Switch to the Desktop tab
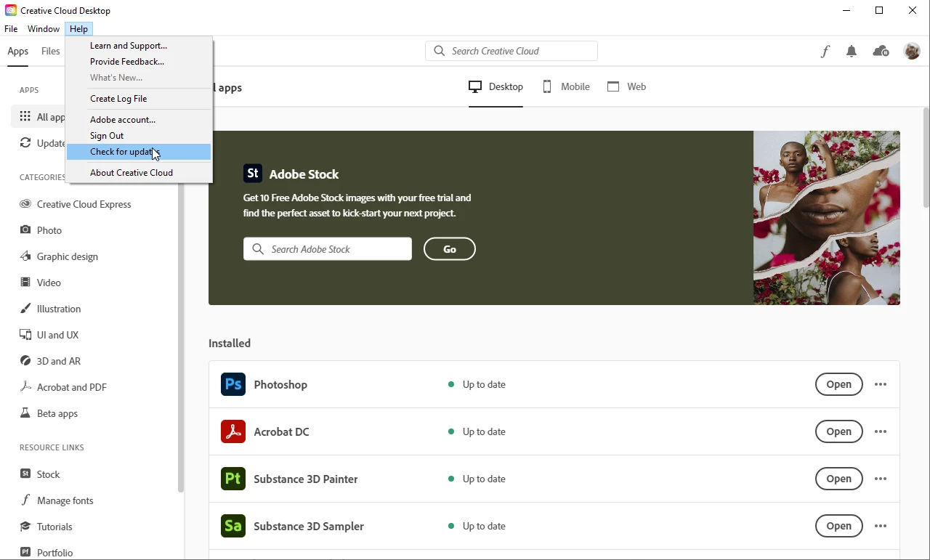 [x=496, y=86]
